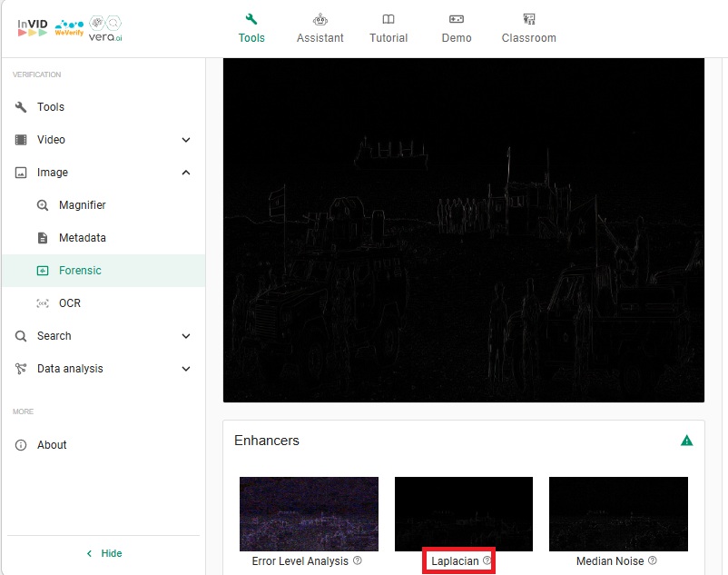Collapse the Image section chevron
The image size is (728, 575).
point(186,173)
